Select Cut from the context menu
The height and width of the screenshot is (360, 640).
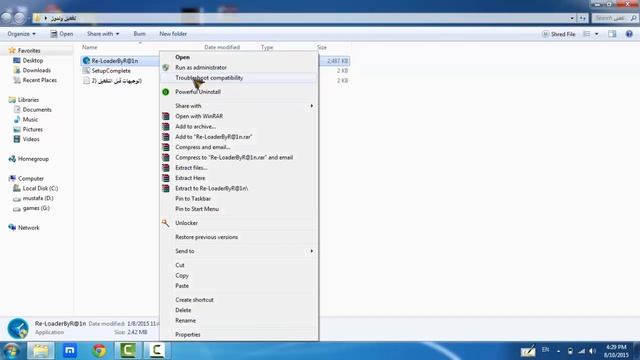point(180,265)
